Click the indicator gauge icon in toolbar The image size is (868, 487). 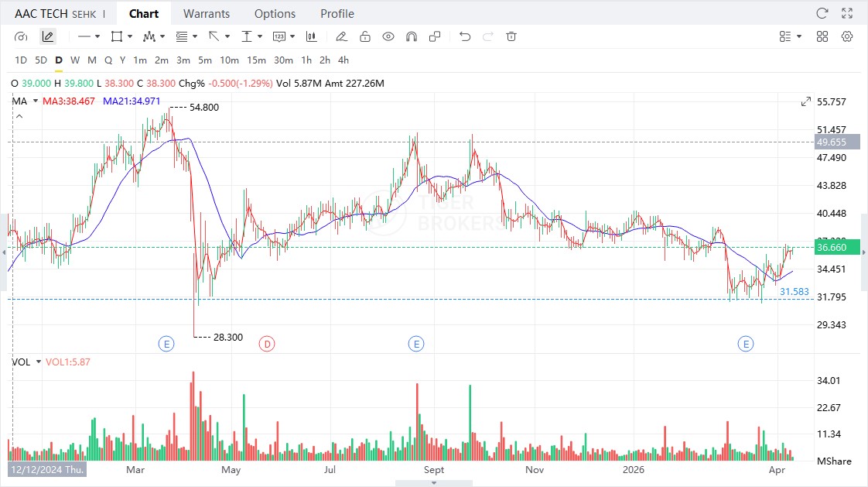click(x=20, y=36)
